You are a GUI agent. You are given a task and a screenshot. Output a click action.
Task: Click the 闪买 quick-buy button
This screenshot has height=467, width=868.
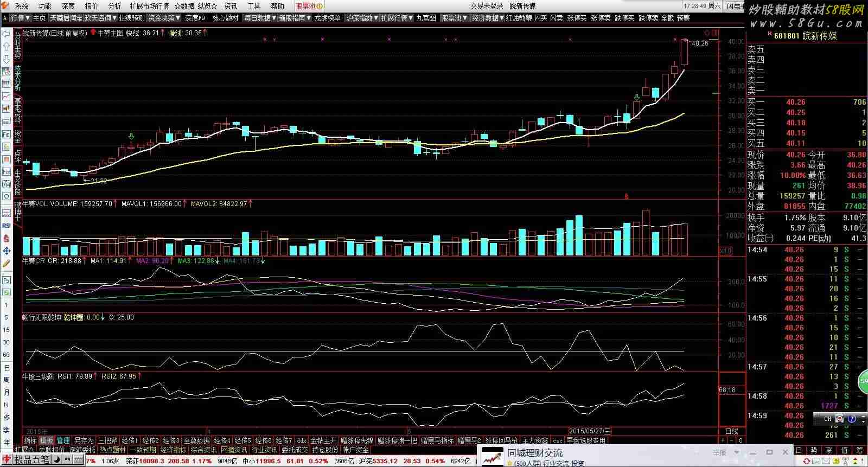540,18
